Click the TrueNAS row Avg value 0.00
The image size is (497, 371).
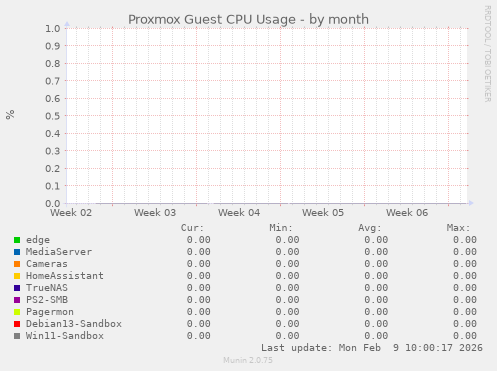[x=376, y=288]
